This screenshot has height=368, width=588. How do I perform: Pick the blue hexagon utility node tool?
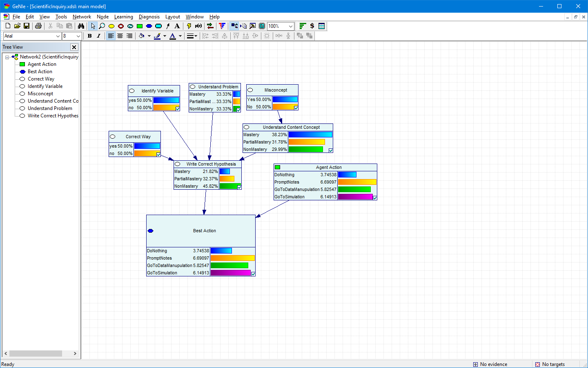tap(149, 26)
